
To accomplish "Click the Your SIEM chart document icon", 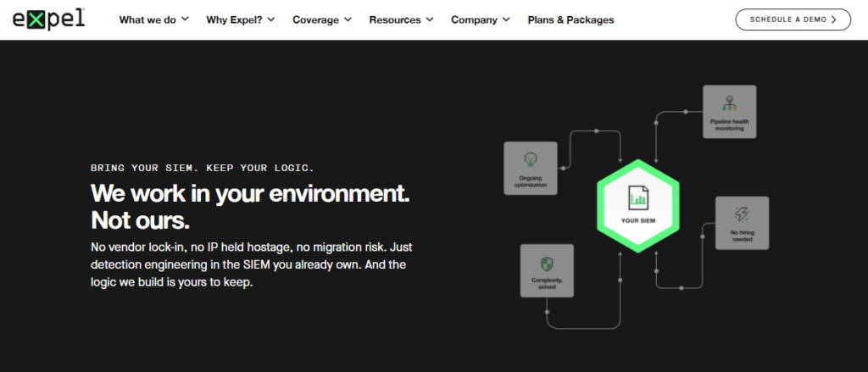I will click(x=637, y=197).
